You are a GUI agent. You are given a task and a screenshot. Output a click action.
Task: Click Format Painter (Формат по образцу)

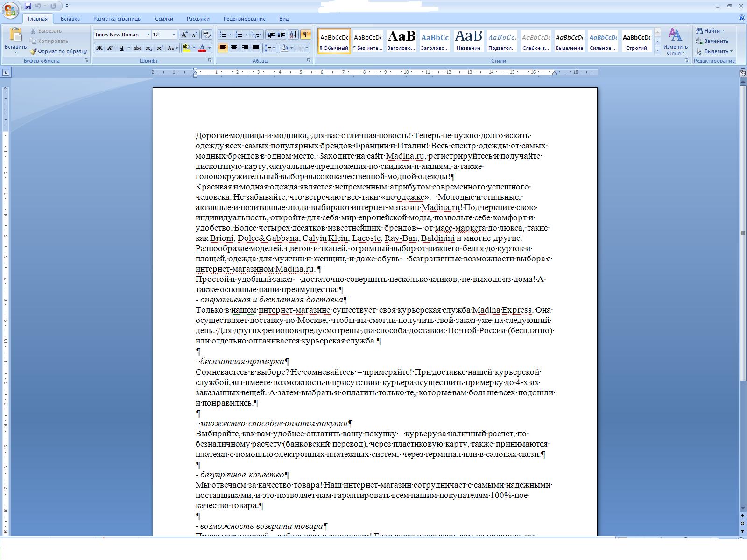(58, 51)
